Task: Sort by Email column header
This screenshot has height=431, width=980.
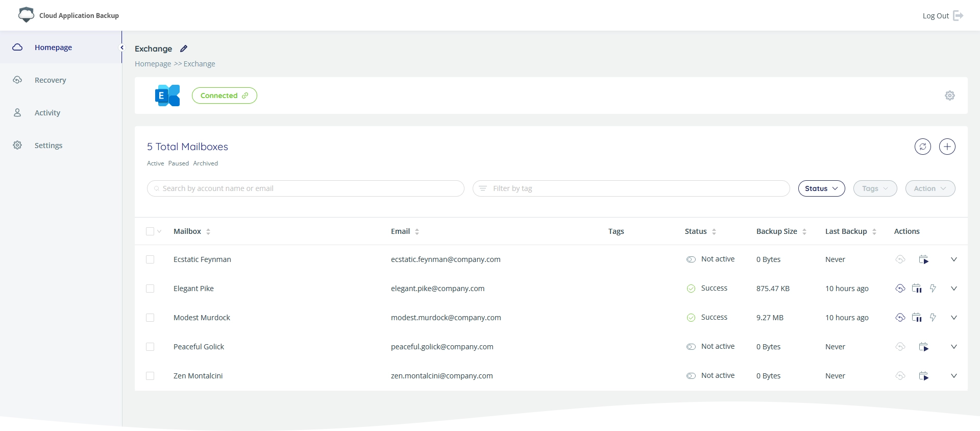Action: (405, 231)
